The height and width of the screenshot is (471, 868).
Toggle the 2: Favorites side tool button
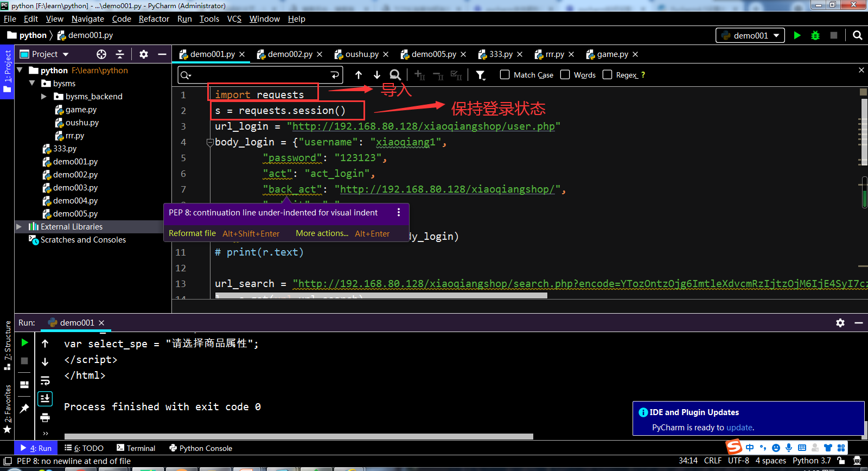pos(7,409)
